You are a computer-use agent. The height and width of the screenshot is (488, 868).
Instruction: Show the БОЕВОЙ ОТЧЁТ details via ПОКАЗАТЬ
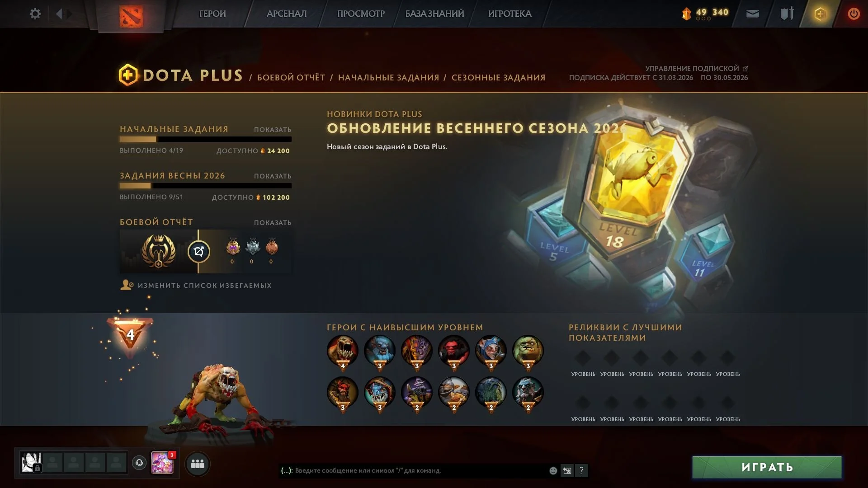273,223
